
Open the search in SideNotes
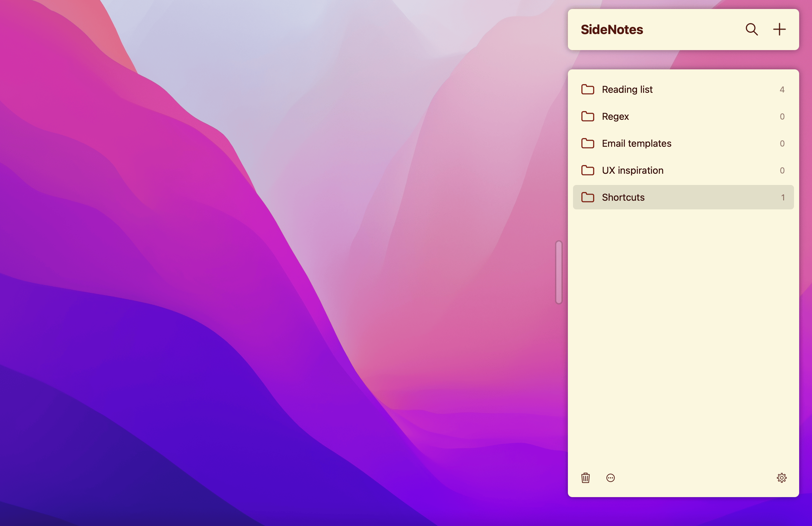coord(752,30)
